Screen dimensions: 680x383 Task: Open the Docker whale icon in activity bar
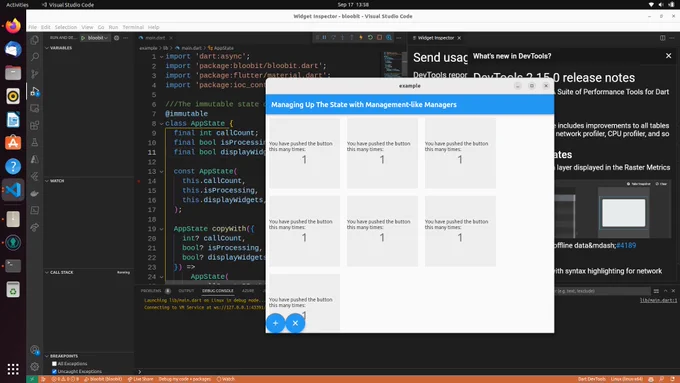35,193
